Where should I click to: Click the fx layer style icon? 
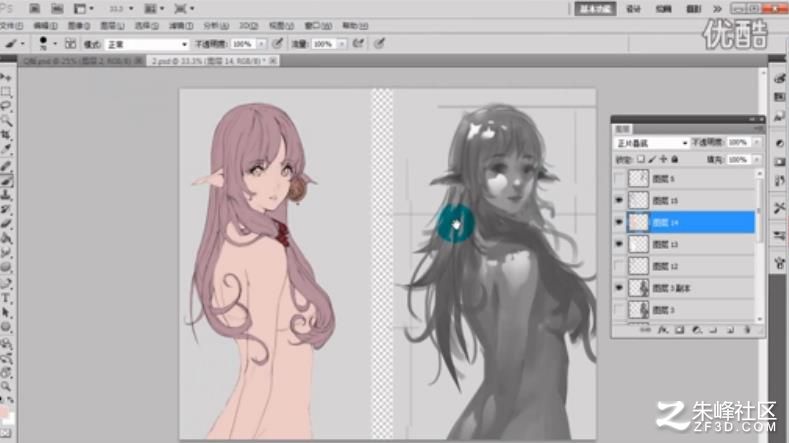(x=663, y=330)
